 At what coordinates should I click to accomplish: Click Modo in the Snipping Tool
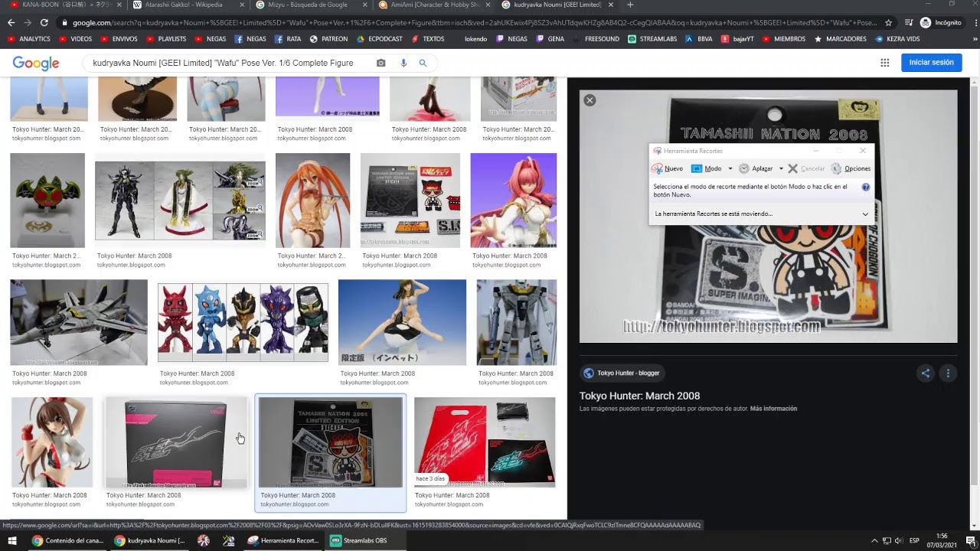[x=707, y=168]
